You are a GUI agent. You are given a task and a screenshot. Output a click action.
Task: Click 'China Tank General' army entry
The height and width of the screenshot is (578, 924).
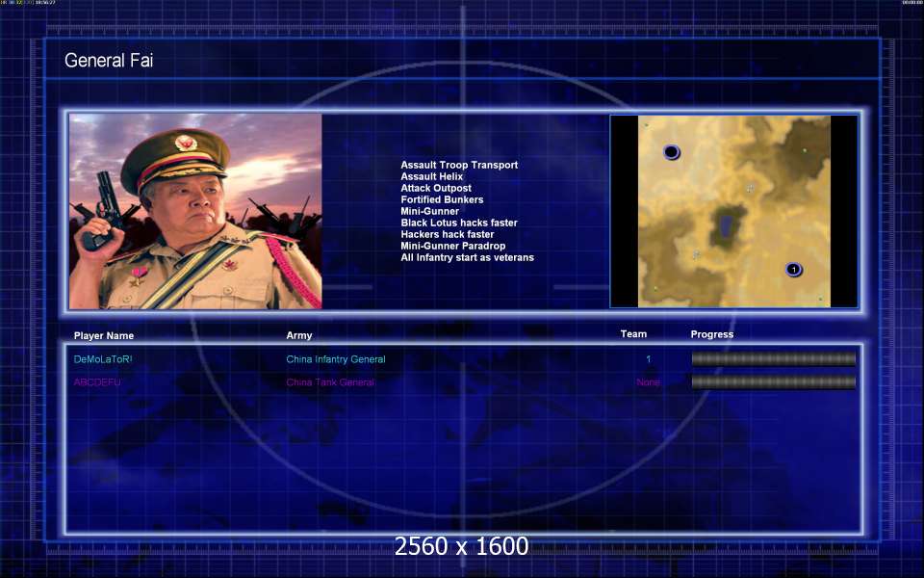pos(330,382)
